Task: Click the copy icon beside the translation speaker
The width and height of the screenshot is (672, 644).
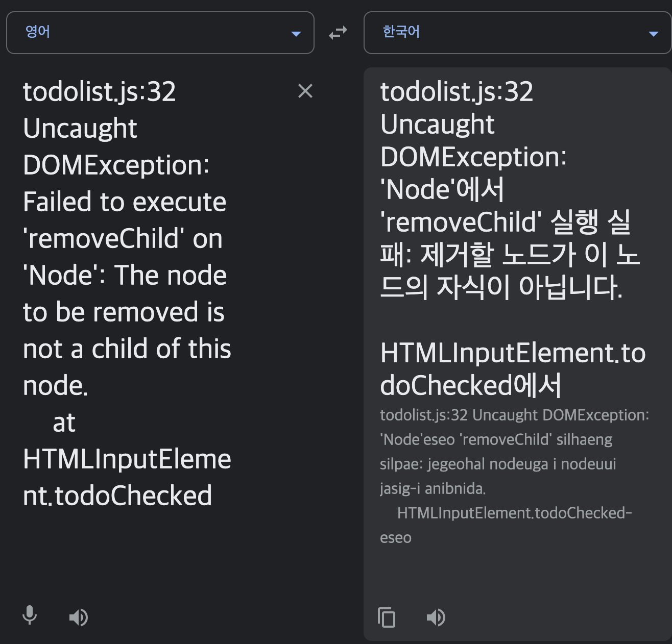Action: click(x=387, y=616)
